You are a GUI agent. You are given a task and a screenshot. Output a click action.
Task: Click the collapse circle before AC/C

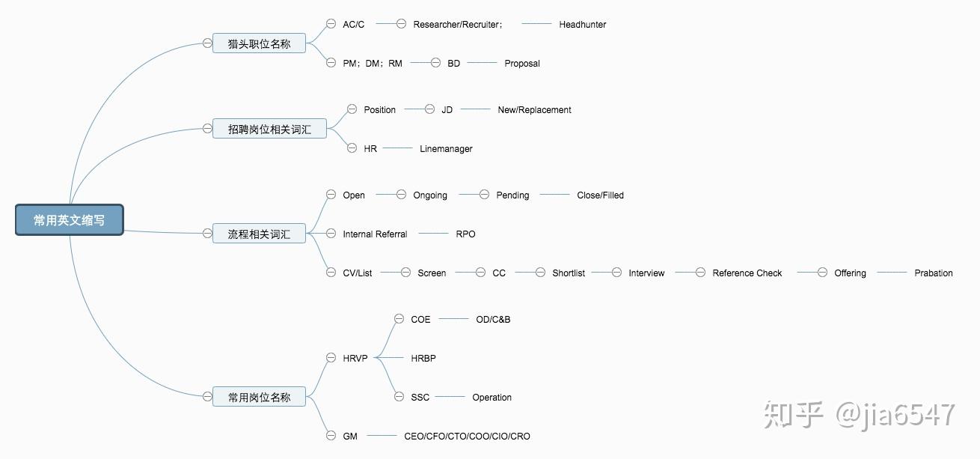[x=331, y=24]
